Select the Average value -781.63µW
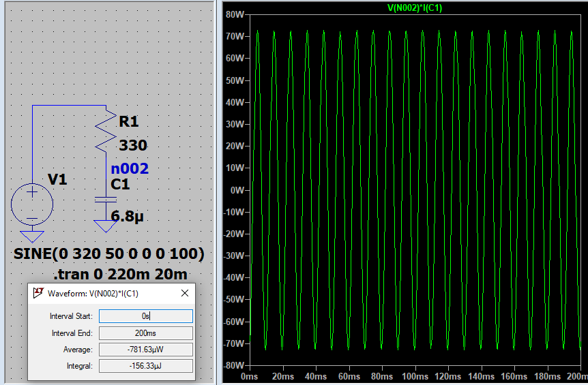 point(146,350)
